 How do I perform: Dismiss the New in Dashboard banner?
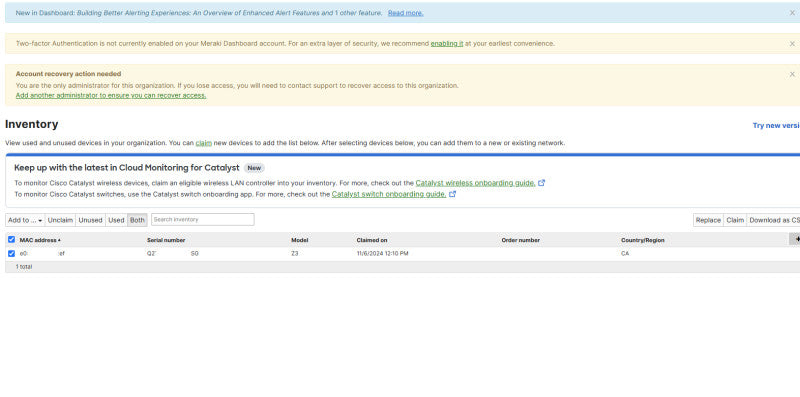tap(792, 13)
